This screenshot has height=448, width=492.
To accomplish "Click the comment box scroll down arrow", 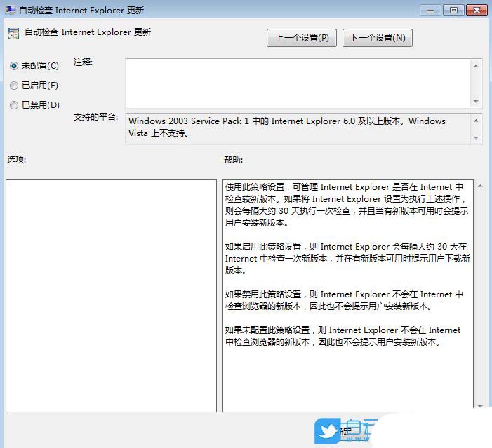I will pos(476,101).
